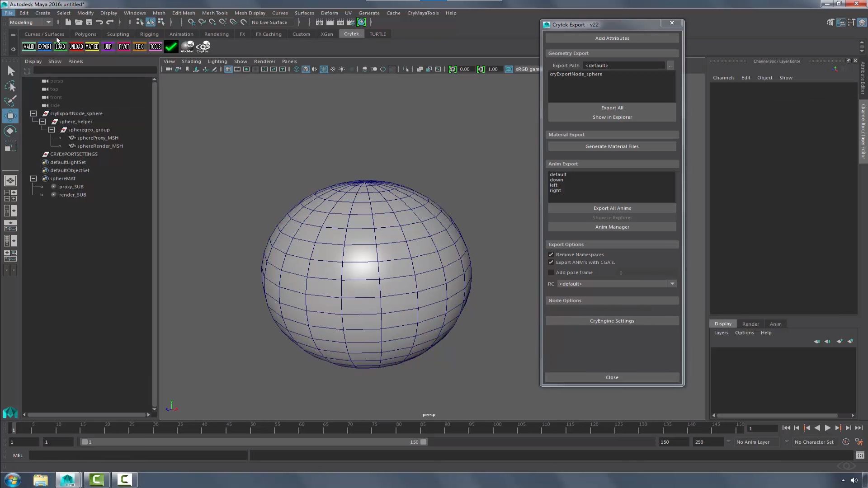
Task: Toggle the viewport grid icon
Action: point(228,69)
